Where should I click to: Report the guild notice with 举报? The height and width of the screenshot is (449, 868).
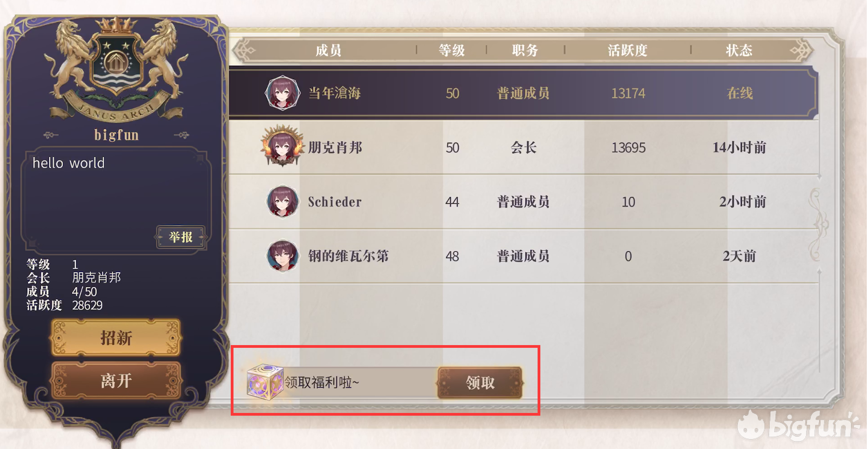pos(181,237)
